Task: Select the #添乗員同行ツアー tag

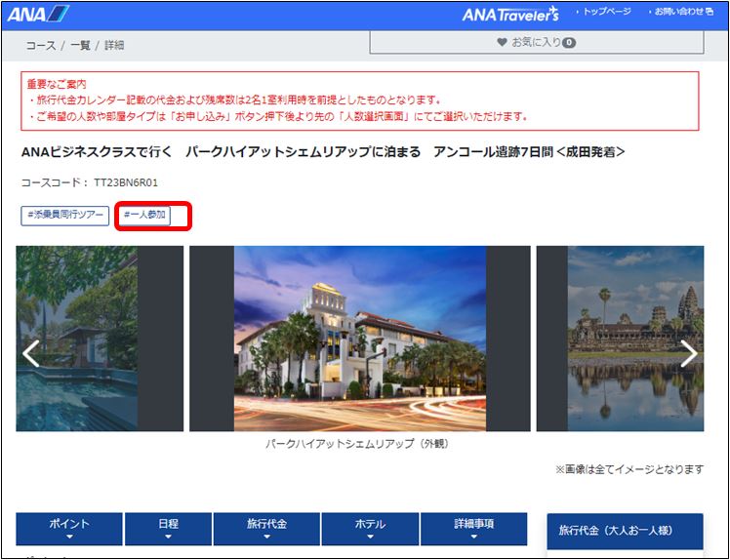Action: 65,216
